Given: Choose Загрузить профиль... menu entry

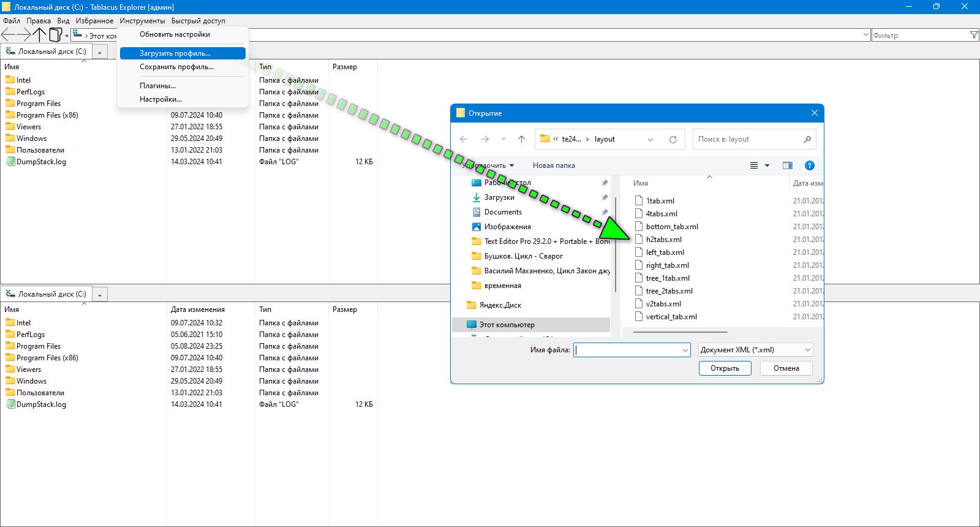Looking at the screenshot, I should pyautogui.click(x=183, y=53).
